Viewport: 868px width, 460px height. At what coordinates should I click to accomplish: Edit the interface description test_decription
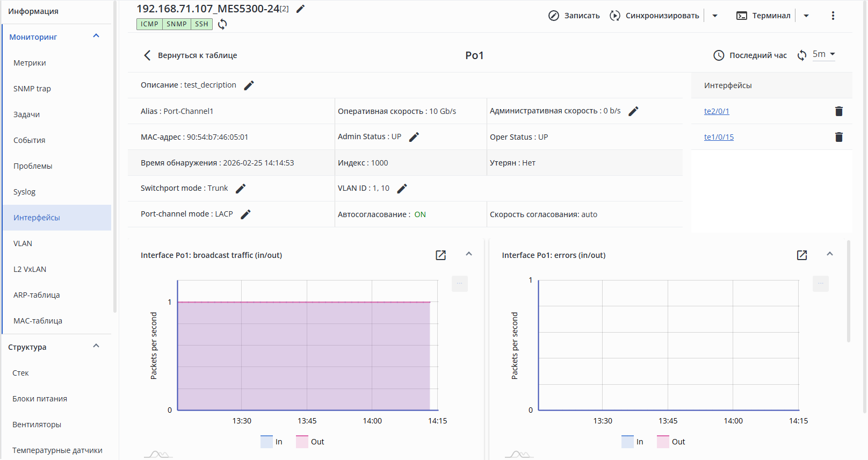point(249,85)
